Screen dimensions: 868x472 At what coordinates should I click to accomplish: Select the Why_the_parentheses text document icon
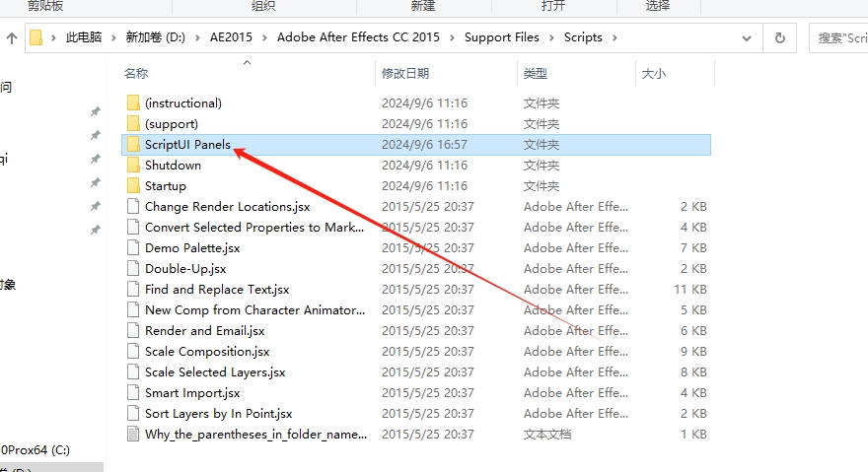[134, 435]
